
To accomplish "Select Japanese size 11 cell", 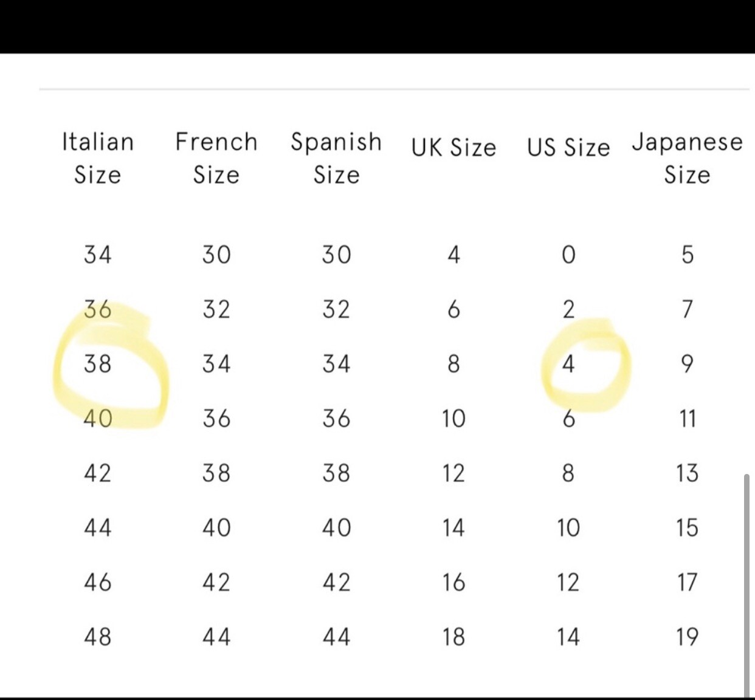I will 687,419.
